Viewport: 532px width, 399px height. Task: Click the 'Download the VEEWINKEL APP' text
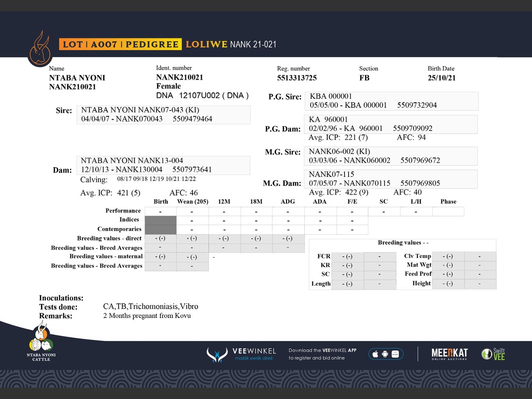point(322,350)
